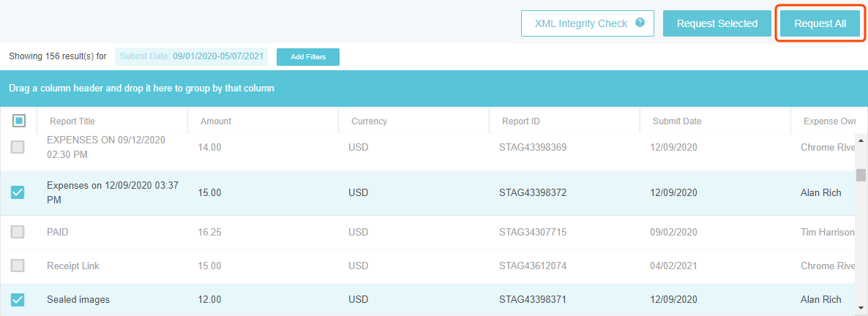Uncheck Expenses on 12/09/2020 03:37 PM checkbox
The height and width of the screenshot is (316, 868).
pyautogui.click(x=18, y=192)
